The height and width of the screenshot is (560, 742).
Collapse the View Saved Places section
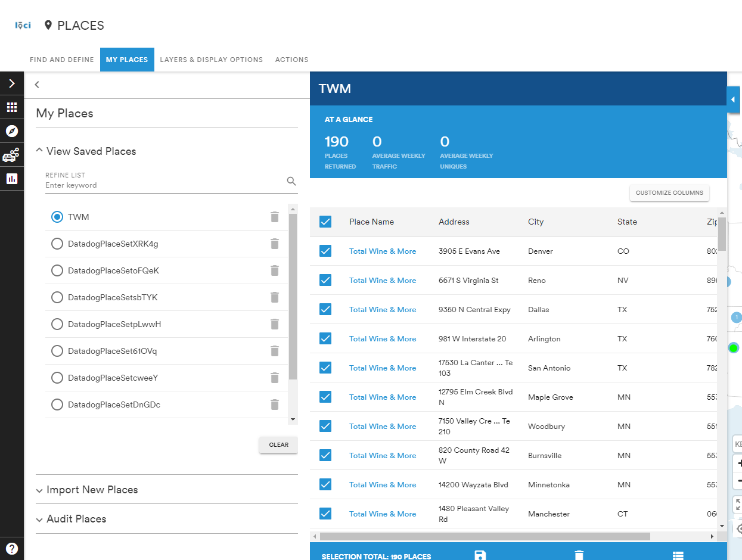click(x=86, y=151)
